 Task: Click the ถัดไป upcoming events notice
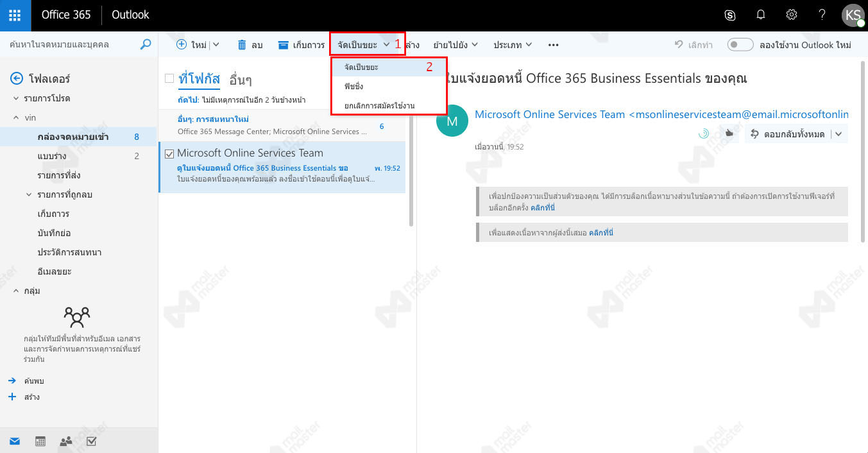[242, 100]
